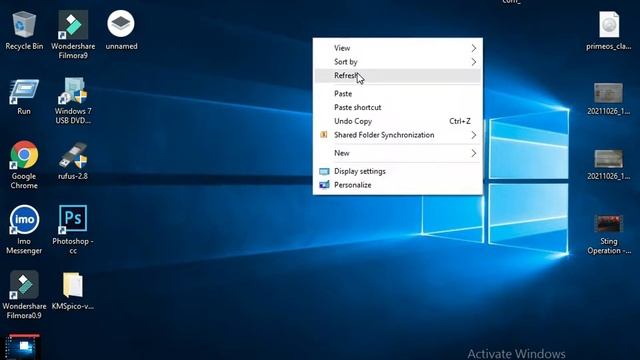
Task: Select the unnamed desktop icon
Action: pos(121,23)
